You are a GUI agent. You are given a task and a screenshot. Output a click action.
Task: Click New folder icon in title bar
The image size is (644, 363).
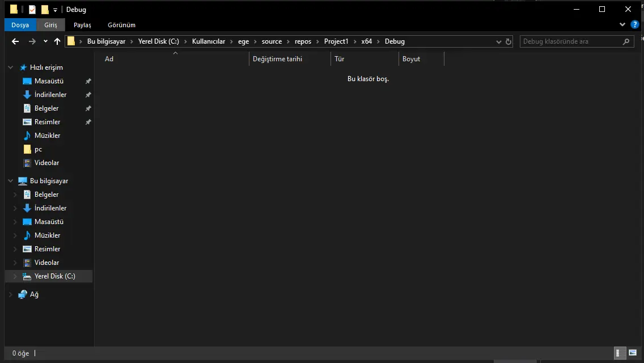coord(45,10)
